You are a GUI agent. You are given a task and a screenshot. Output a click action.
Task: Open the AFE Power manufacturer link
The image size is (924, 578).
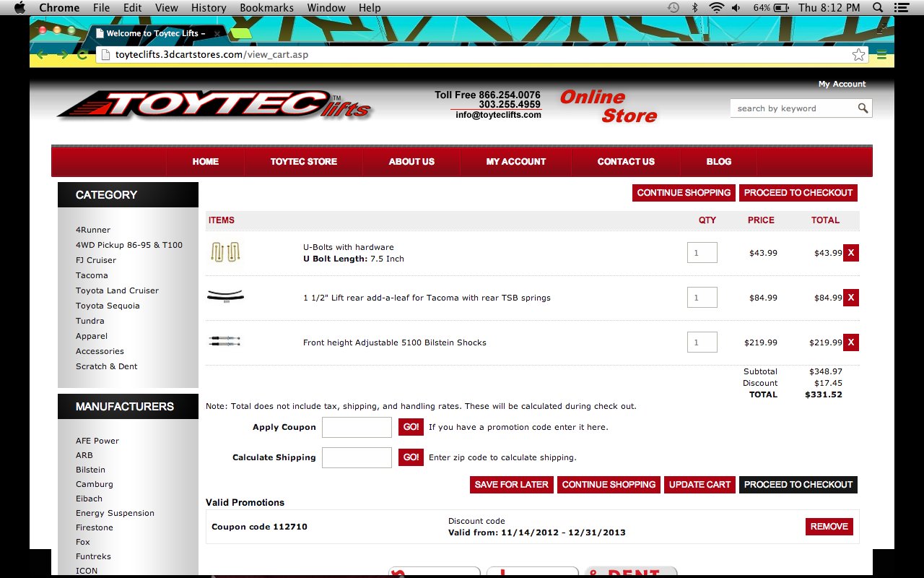(x=97, y=441)
